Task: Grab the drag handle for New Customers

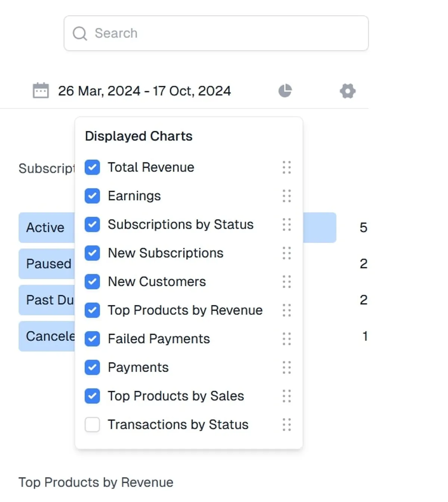Action: (287, 282)
